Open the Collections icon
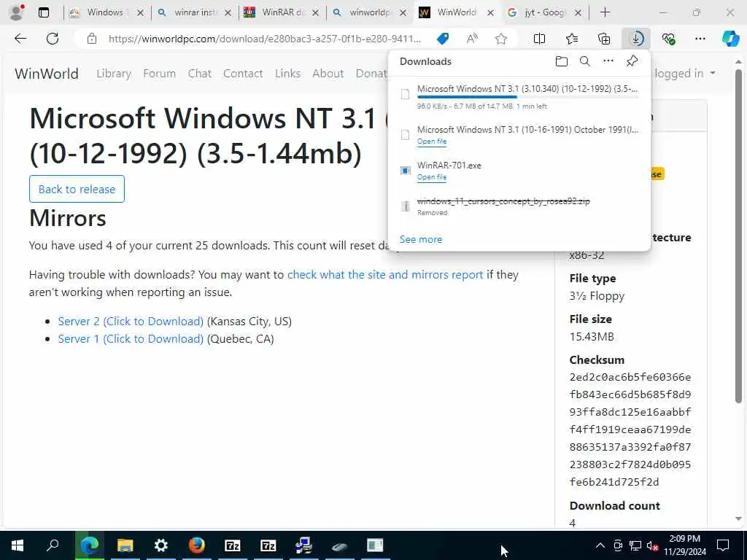This screenshot has width=747, height=560. click(604, 39)
